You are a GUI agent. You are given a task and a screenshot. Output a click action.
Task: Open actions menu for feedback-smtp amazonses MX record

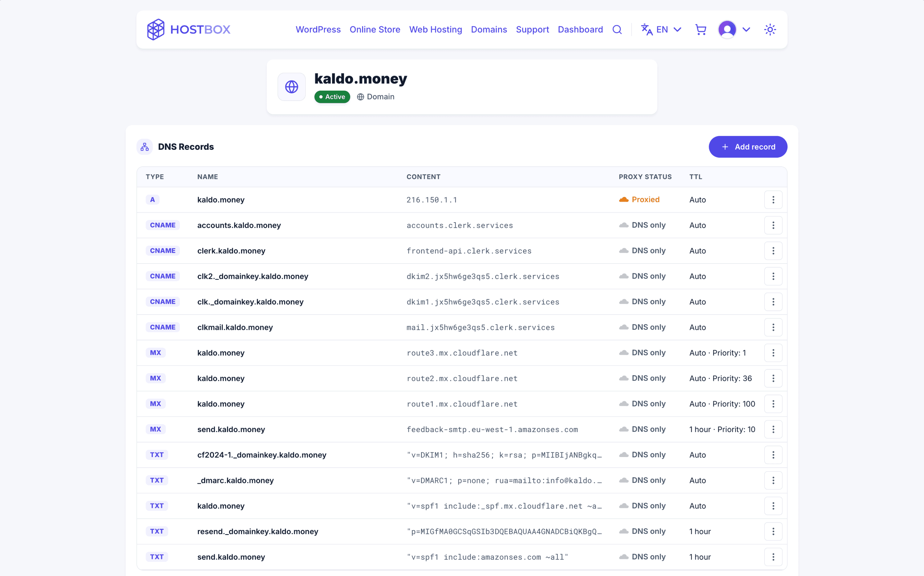click(x=773, y=429)
